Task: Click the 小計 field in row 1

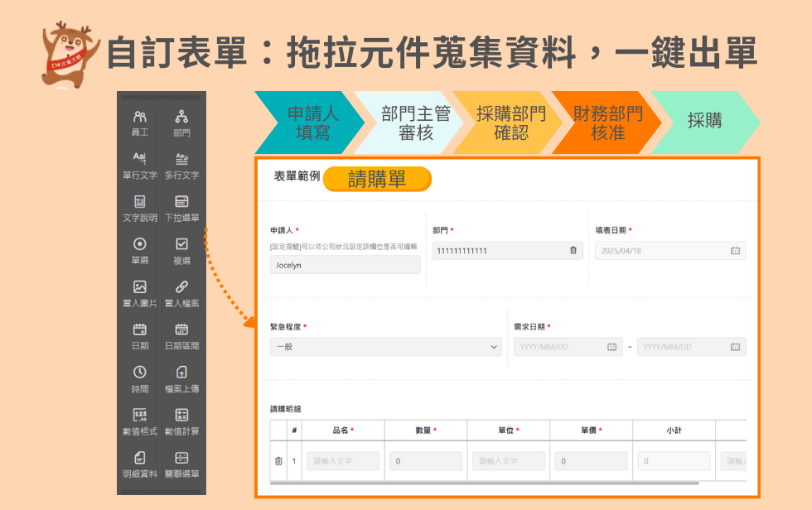Action: [674, 461]
